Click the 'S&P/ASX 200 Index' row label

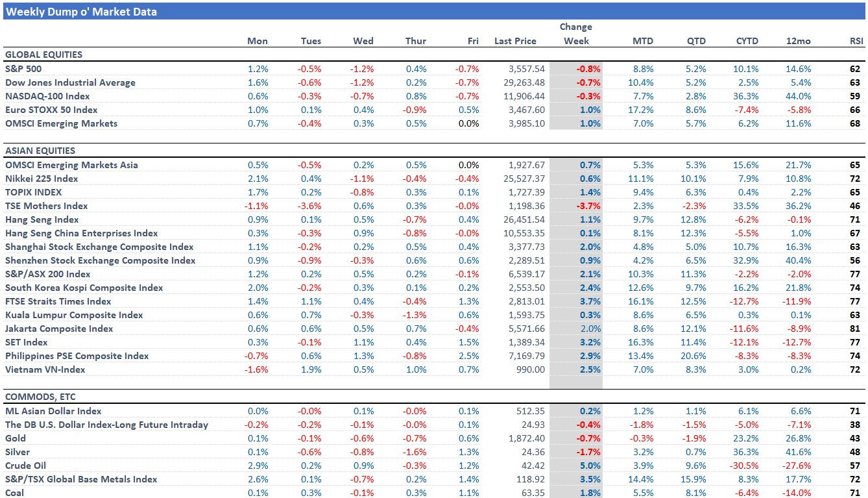(x=47, y=274)
